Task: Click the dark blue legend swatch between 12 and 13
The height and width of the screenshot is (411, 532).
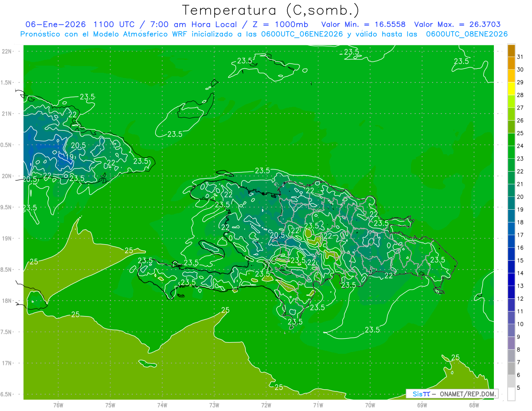Action: coord(511,292)
